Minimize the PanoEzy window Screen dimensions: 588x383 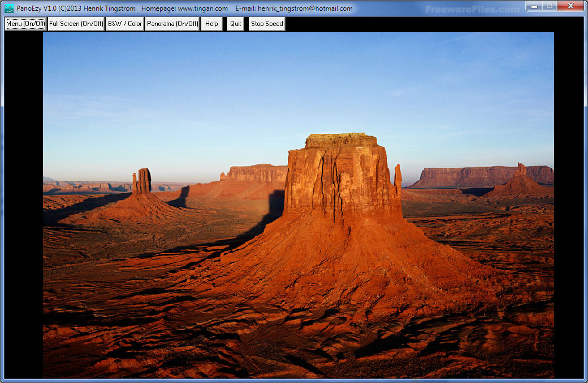click(x=534, y=6)
